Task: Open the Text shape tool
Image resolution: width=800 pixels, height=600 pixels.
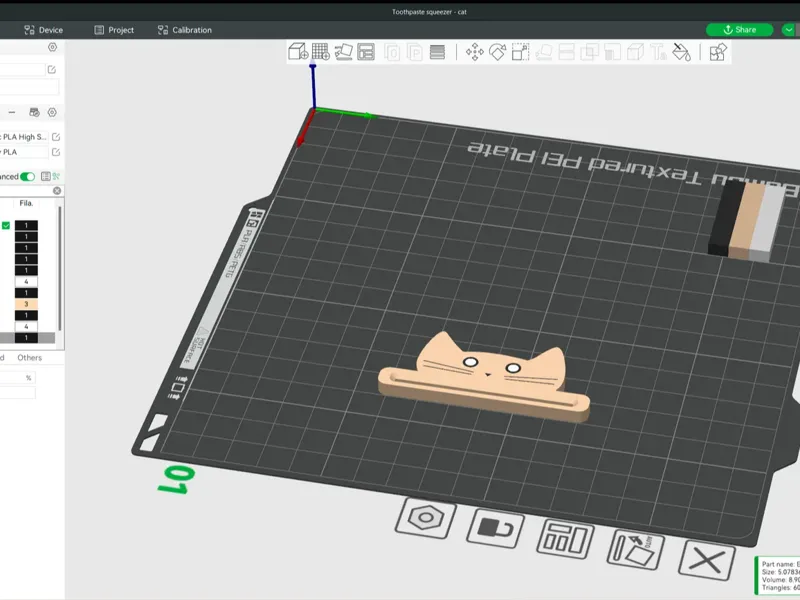Action: 658,52
